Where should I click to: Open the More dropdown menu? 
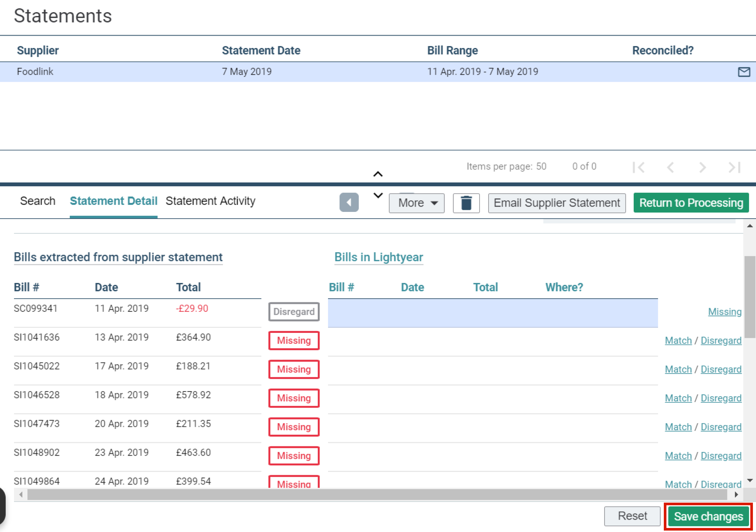tap(417, 203)
